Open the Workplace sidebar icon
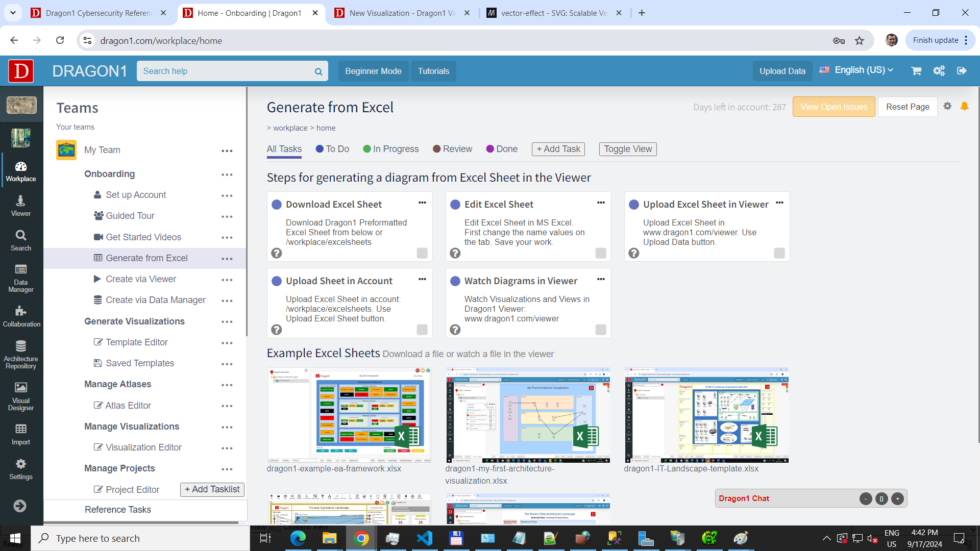Image resolution: width=980 pixels, height=551 pixels. 21,171
